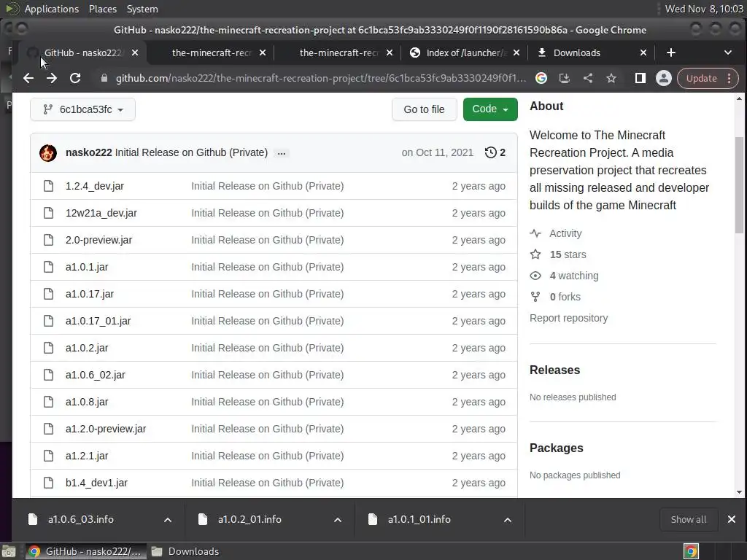Click the file icon for a1.0.1.jar
This screenshot has width=747, height=560.
[49, 267]
